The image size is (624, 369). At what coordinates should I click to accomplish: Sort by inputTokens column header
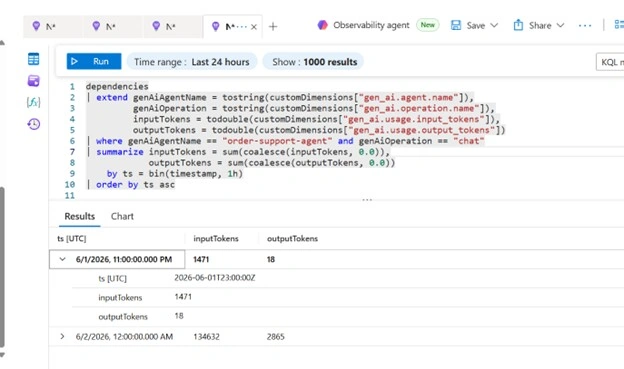(216, 238)
